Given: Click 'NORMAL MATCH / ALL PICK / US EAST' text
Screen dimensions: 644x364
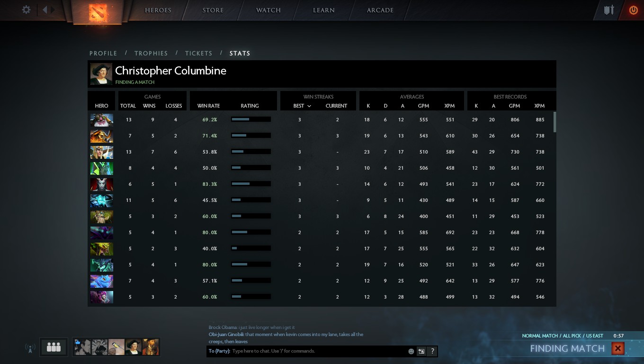Looking at the screenshot, I should click(x=563, y=336).
